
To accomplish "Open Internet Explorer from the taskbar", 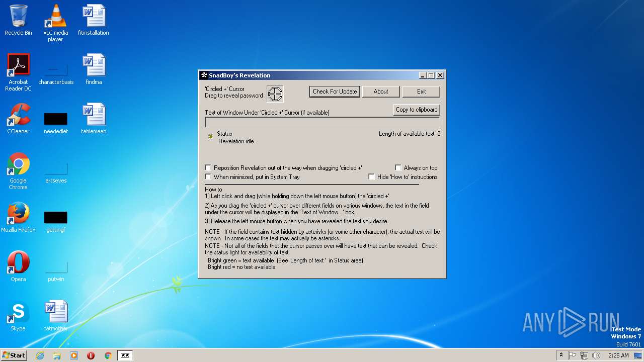I will 40,355.
